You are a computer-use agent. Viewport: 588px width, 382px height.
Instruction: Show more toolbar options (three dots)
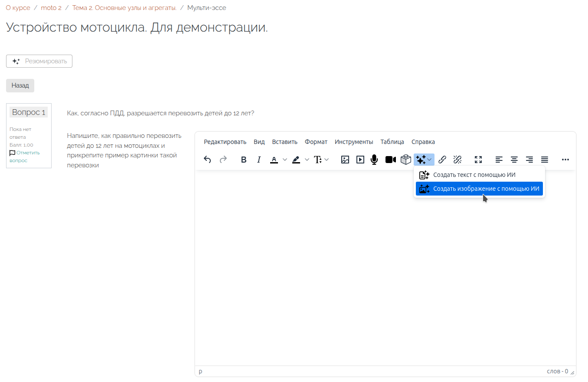565,160
